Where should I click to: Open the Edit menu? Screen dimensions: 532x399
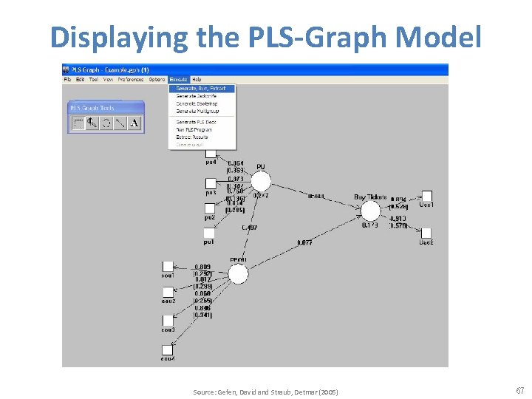coord(80,79)
